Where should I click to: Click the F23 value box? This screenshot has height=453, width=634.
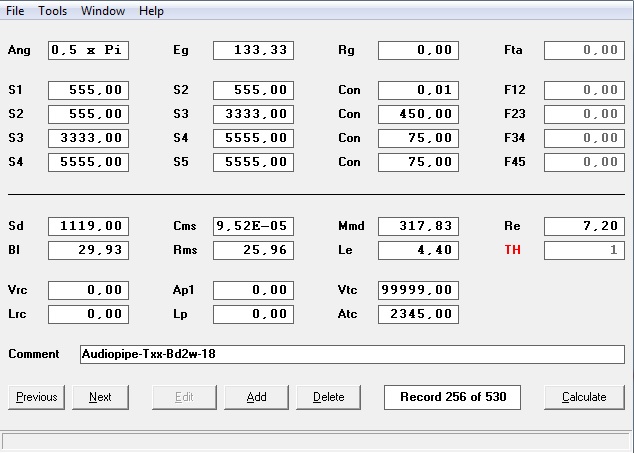tap(584, 114)
